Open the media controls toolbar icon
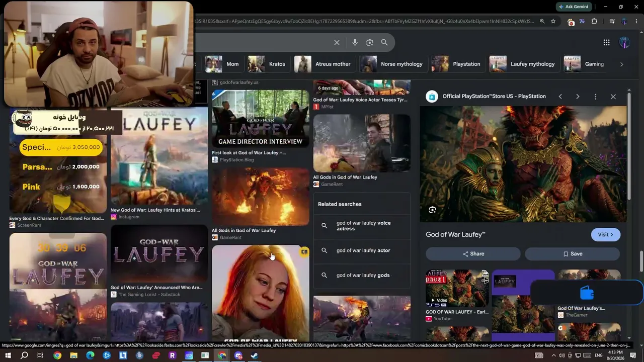Screen dimensions: 644x362 (612, 22)
